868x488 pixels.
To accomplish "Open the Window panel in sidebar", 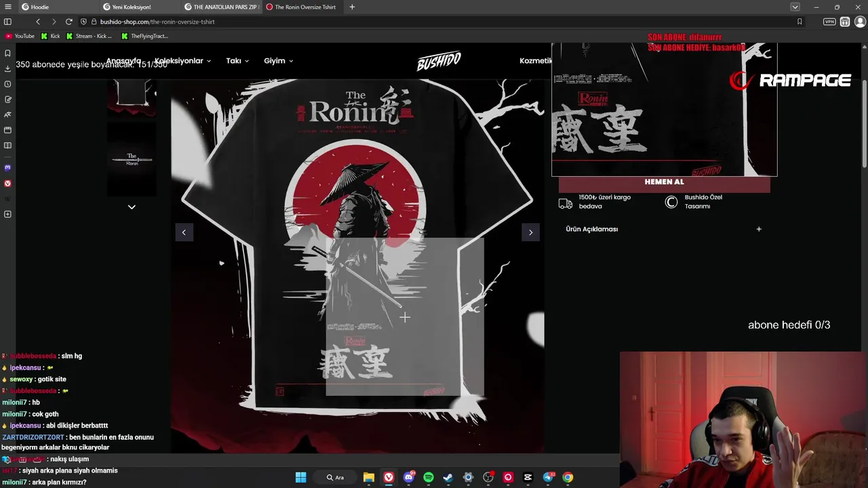I will 7,130.
